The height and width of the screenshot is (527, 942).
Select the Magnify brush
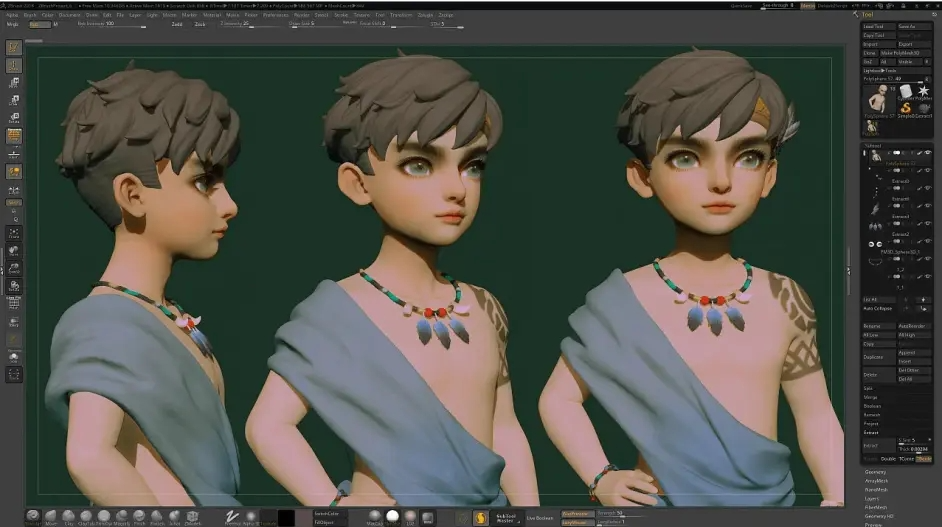(x=121, y=516)
